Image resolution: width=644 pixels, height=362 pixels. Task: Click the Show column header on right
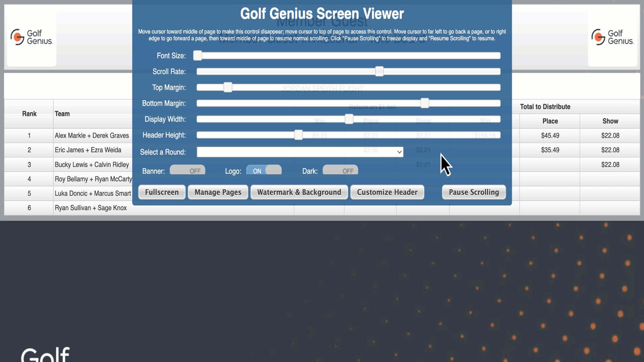pyautogui.click(x=610, y=121)
